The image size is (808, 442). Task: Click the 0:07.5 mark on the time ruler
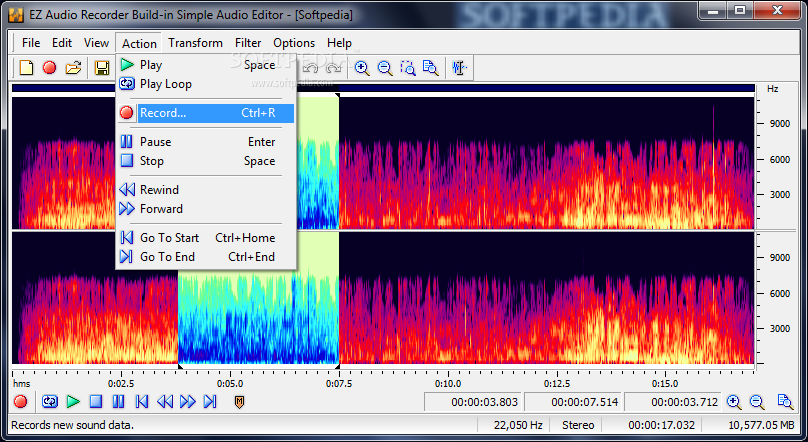click(339, 384)
